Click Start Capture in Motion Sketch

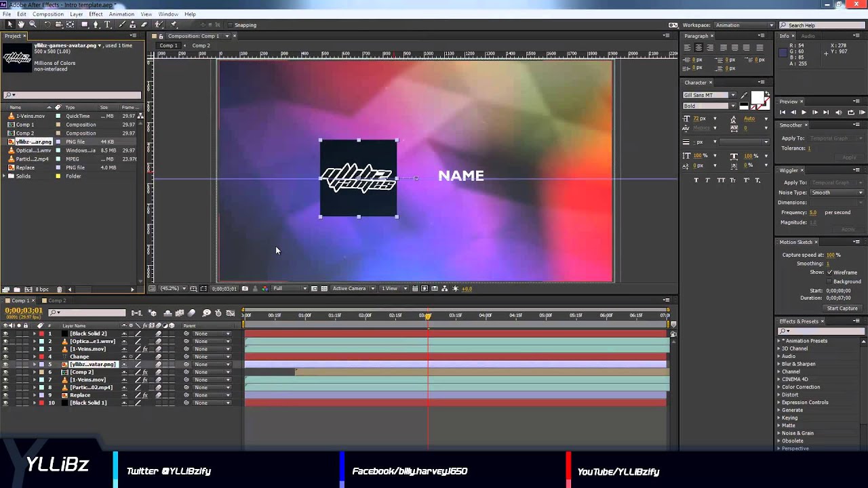coord(842,308)
